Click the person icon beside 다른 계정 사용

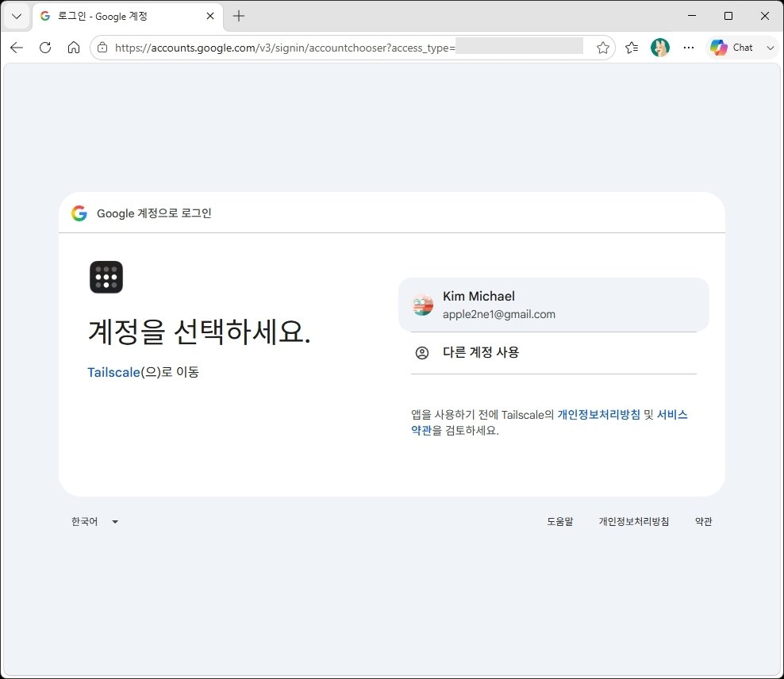point(422,353)
